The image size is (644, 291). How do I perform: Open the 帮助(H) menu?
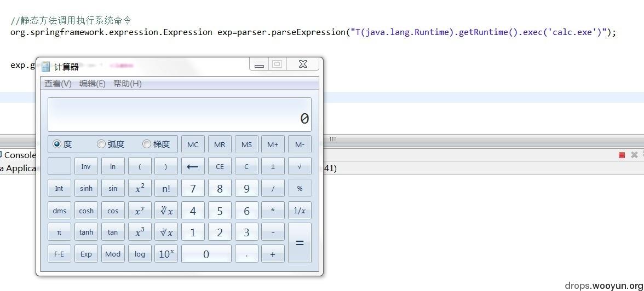click(x=127, y=83)
